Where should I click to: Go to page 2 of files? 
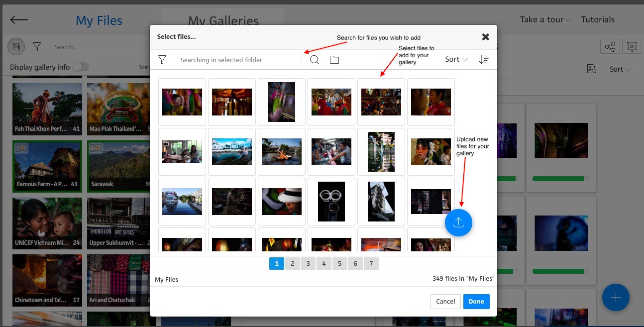point(293,264)
